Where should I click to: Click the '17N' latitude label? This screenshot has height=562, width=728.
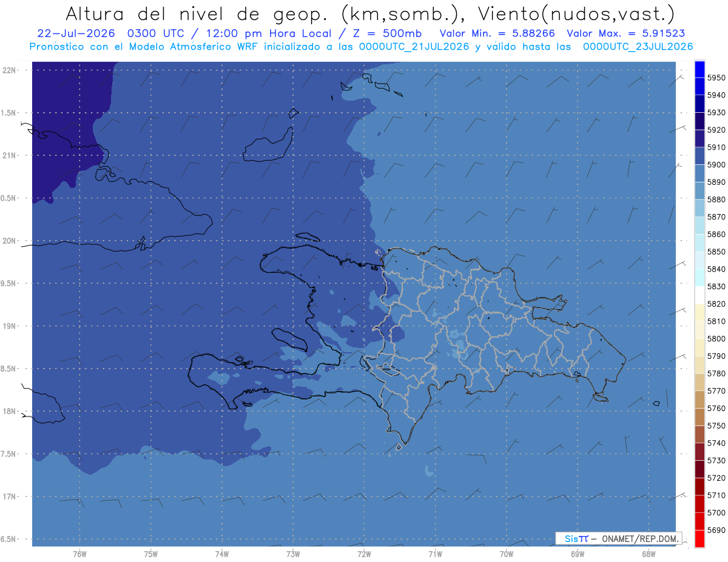10,497
